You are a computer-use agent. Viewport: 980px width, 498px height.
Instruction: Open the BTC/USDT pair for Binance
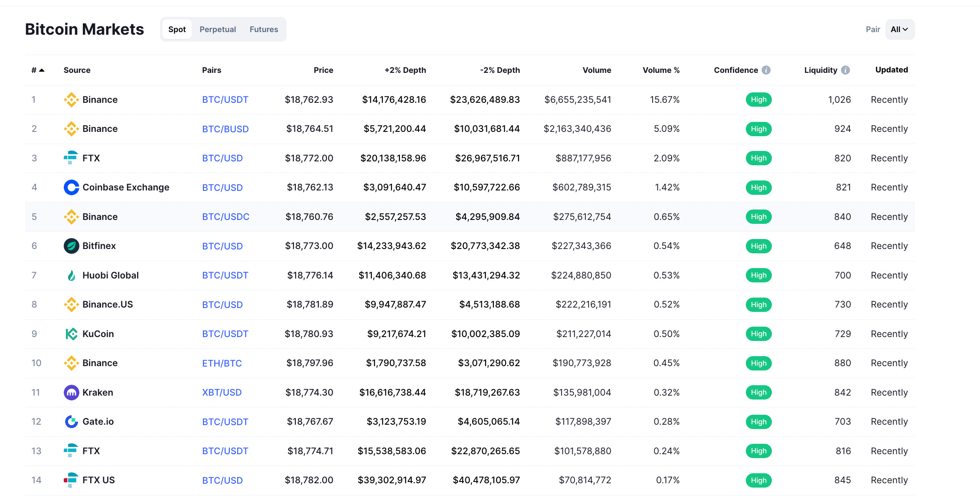coord(225,100)
